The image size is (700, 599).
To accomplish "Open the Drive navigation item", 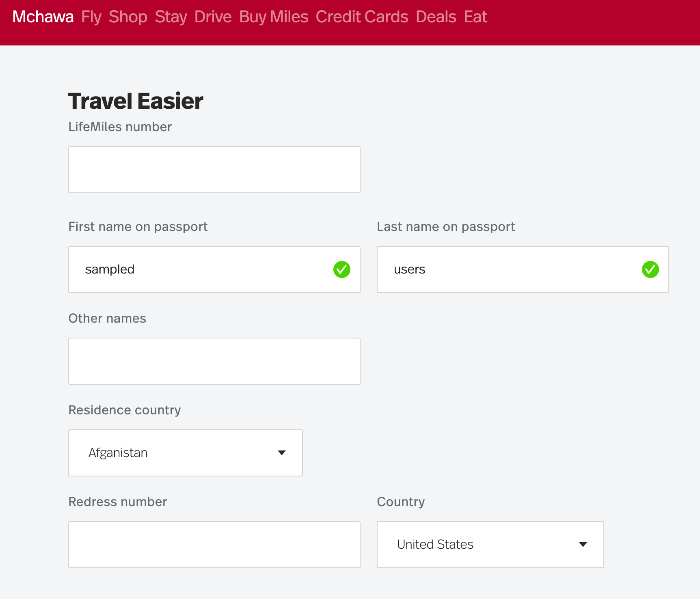I will click(213, 17).
